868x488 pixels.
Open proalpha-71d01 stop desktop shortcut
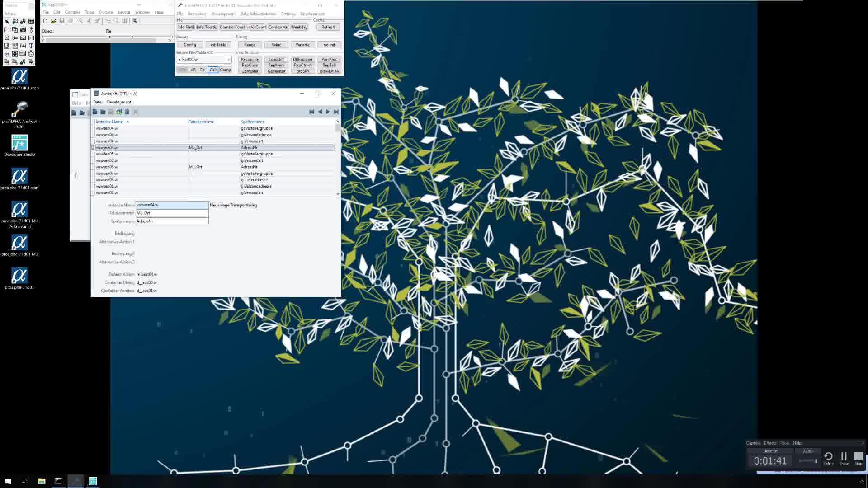click(19, 80)
